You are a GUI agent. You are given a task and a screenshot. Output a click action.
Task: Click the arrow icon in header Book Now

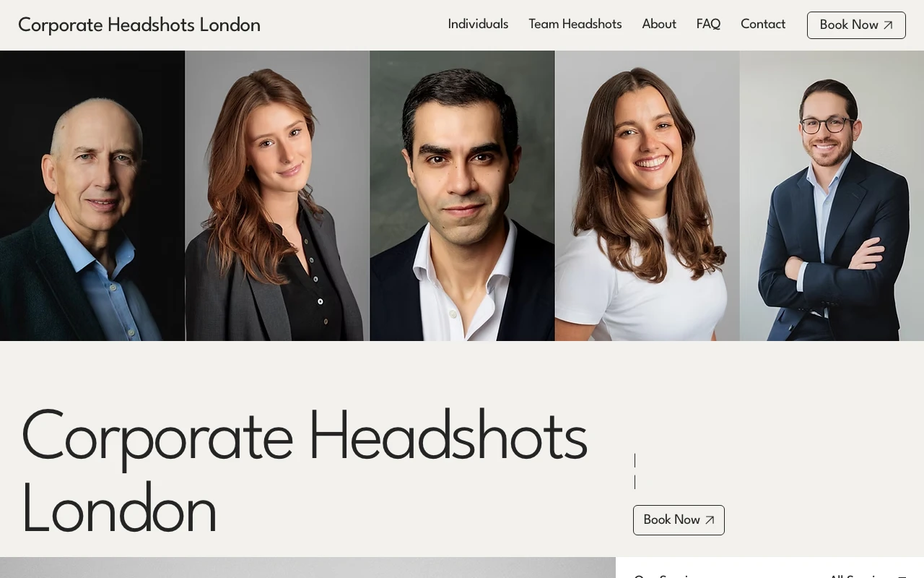[888, 25]
